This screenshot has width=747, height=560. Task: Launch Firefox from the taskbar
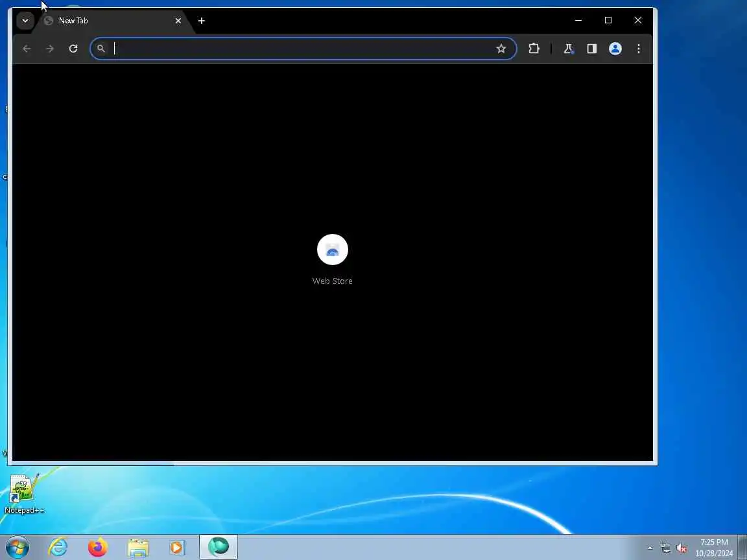point(98,547)
